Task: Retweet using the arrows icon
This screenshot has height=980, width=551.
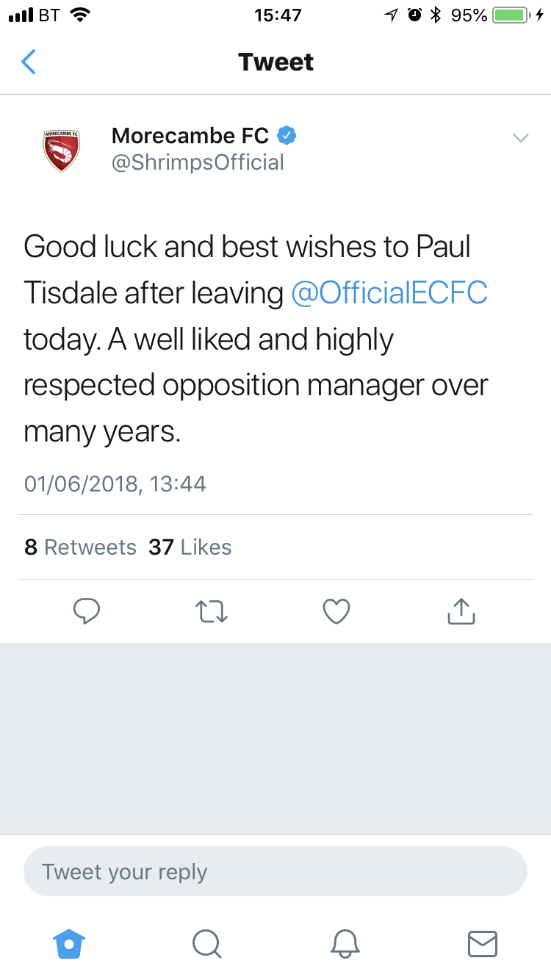Action: click(212, 611)
